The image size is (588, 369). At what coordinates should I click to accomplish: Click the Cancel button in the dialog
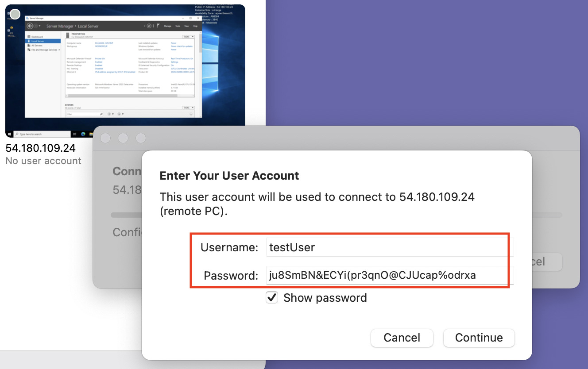click(x=402, y=338)
